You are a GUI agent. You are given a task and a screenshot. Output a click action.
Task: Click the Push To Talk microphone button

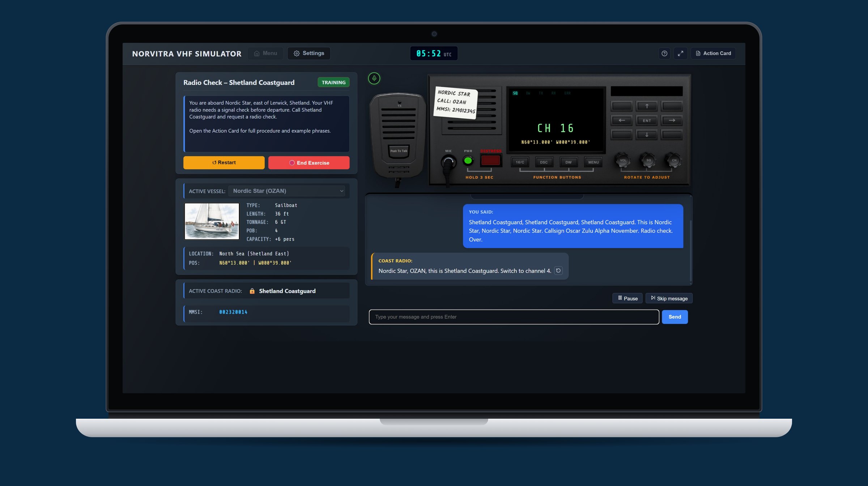399,151
